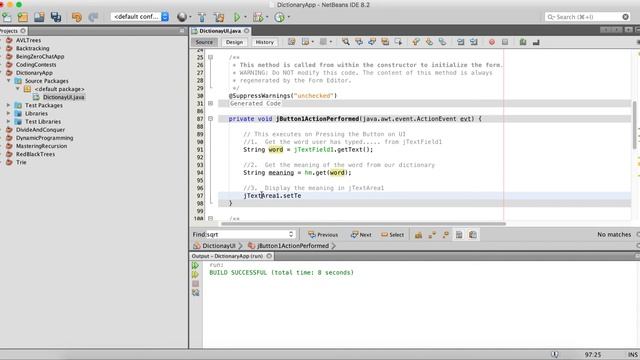
Task: Click the Select button in find bar
Action: pyautogui.click(x=392, y=235)
